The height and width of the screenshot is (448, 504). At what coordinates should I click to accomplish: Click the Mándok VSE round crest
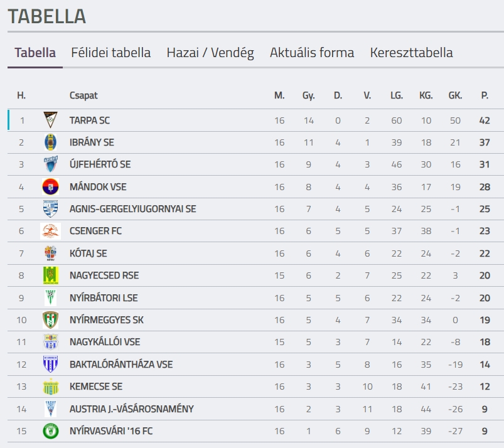coord(50,187)
